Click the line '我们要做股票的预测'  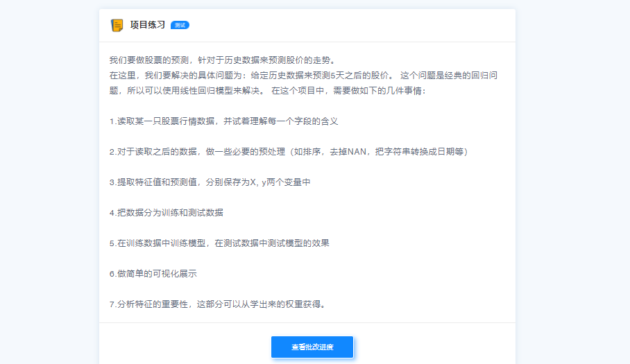tap(223, 60)
